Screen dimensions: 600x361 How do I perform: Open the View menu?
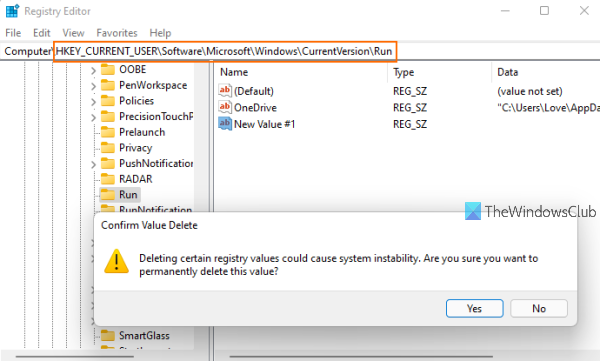point(73,33)
